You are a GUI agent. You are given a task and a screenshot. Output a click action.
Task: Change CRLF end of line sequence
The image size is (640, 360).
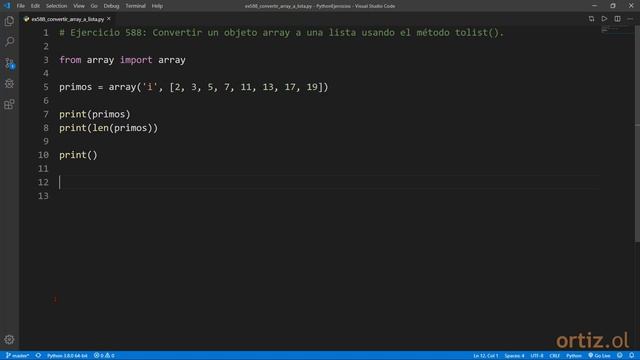coord(554,356)
